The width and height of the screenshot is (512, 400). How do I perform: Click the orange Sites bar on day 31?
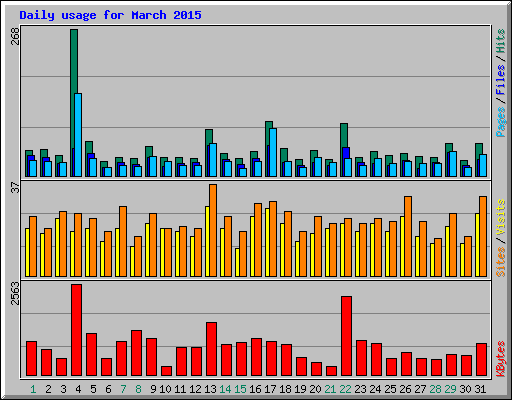coord(483,236)
